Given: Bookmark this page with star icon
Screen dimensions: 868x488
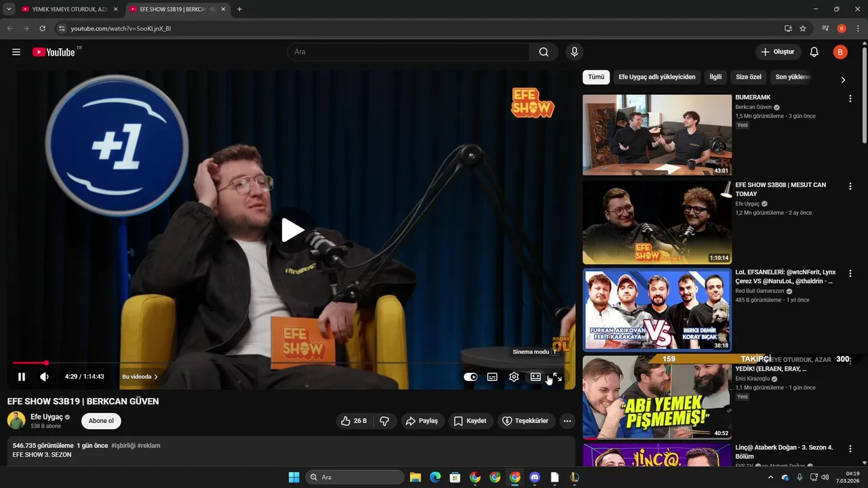Looking at the screenshot, I should pyautogui.click(x=803, y=28).
